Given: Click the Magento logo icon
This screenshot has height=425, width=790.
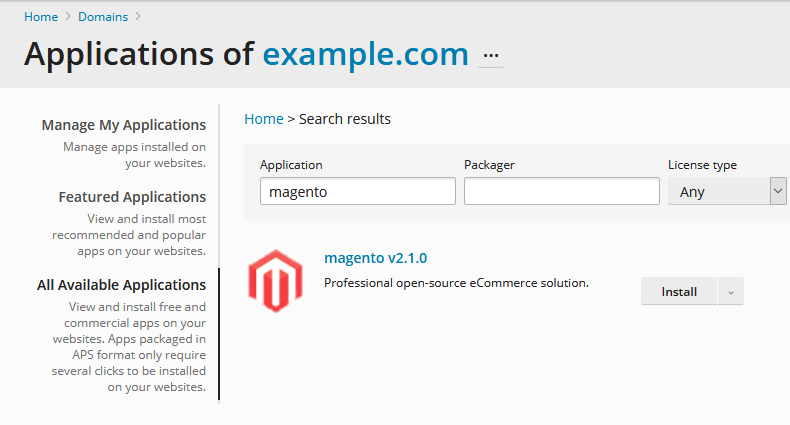Looking at the screenshot, I should [275, 280].
